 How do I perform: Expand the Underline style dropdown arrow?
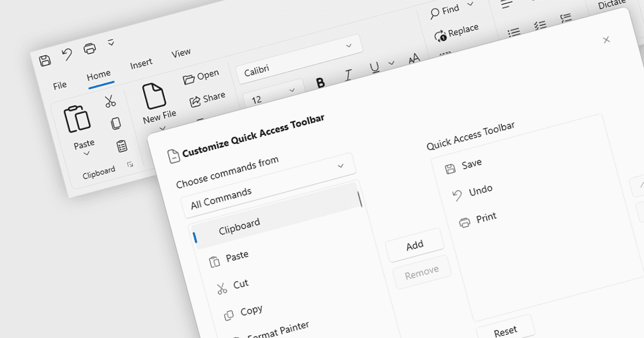(391, 63)
